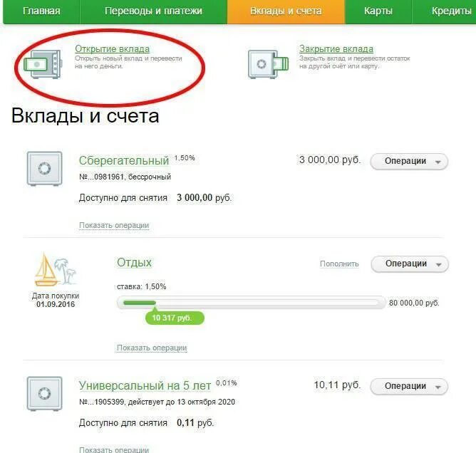Click the Отдых goal progress bar
476x453 pixels.
coord(251,303)
